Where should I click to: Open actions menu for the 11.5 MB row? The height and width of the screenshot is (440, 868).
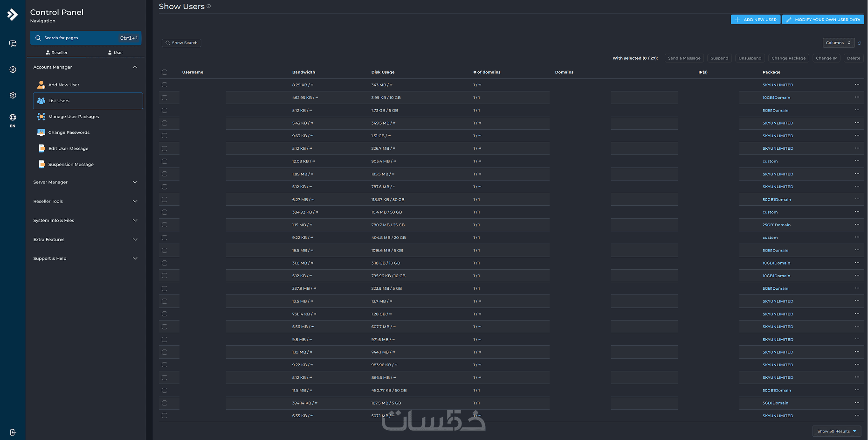tap(857, 390)
